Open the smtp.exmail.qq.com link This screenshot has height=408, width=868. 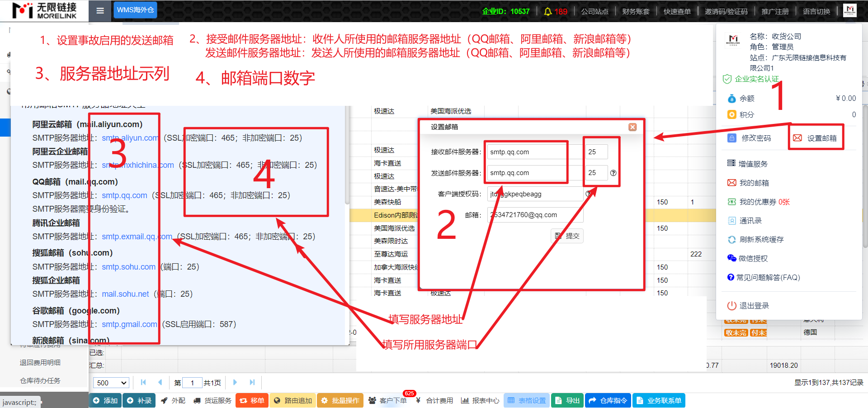point(137,237)
